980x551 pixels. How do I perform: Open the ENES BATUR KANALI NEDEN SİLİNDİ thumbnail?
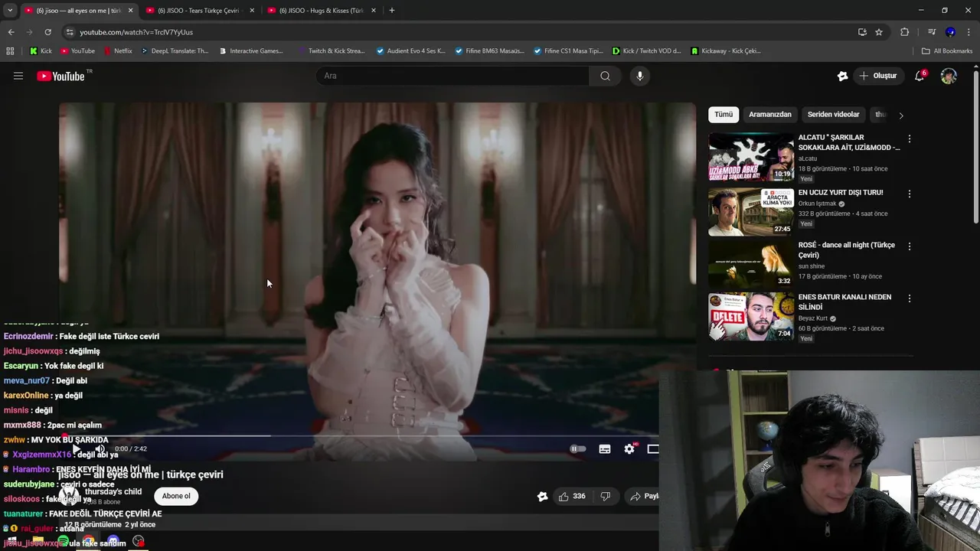pos(751,316)
